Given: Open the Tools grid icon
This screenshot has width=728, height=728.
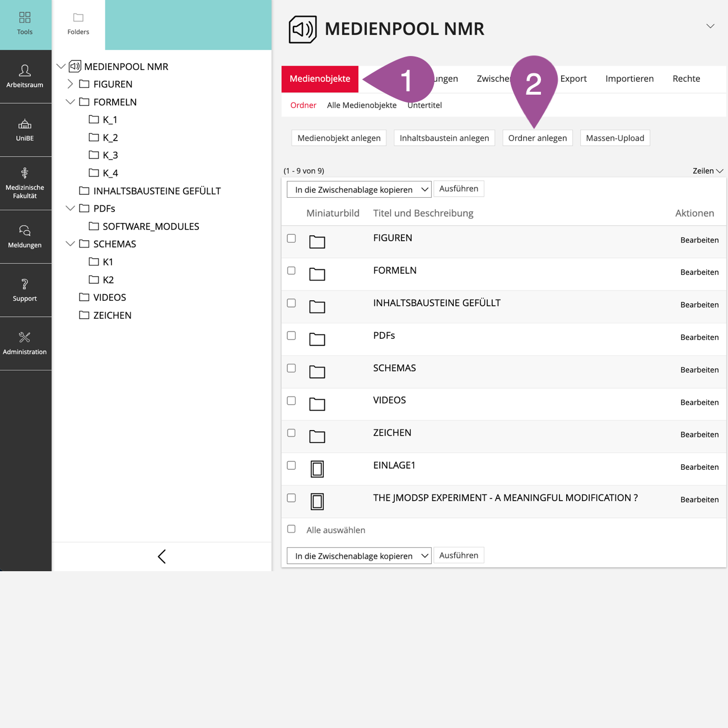Looking at the screenshot, I should coord(25,18).
